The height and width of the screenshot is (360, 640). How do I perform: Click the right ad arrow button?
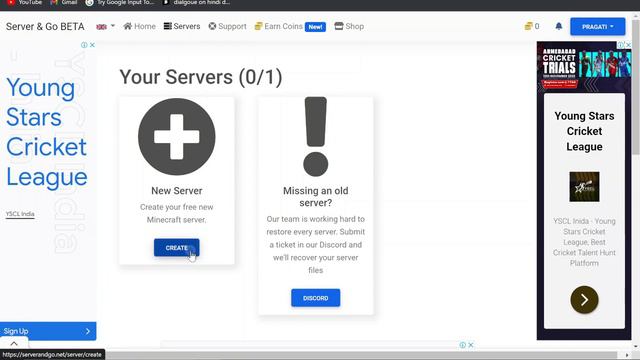pyautogui.click(x=584, y=300)
